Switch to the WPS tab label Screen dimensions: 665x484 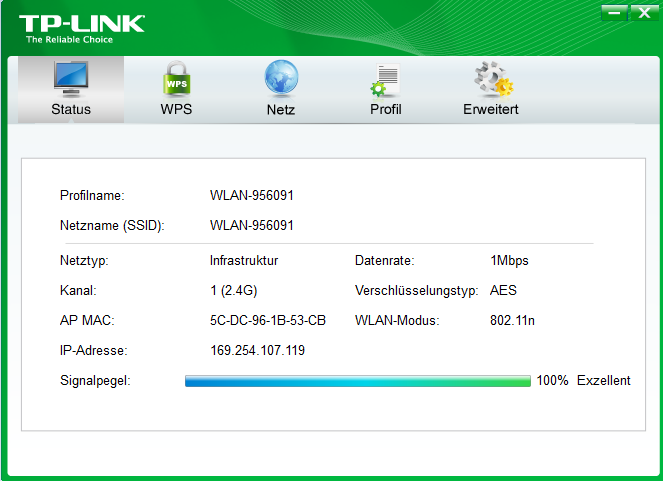tap(176, 109)
